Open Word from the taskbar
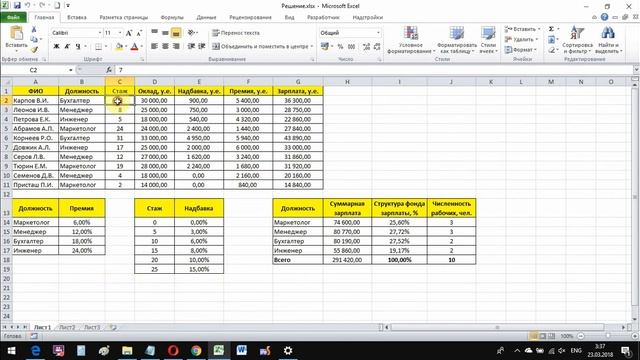640x360 pixels. point(242,350)
